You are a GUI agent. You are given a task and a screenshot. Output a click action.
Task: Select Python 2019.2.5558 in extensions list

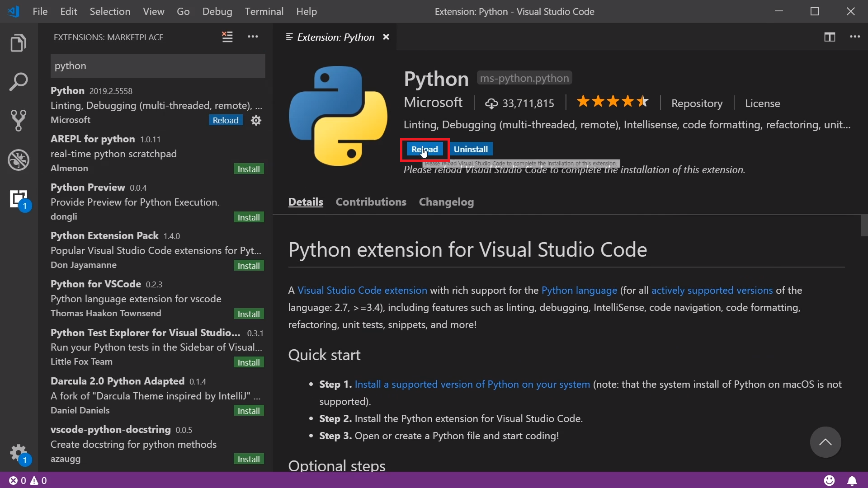(x=156, y=105)
